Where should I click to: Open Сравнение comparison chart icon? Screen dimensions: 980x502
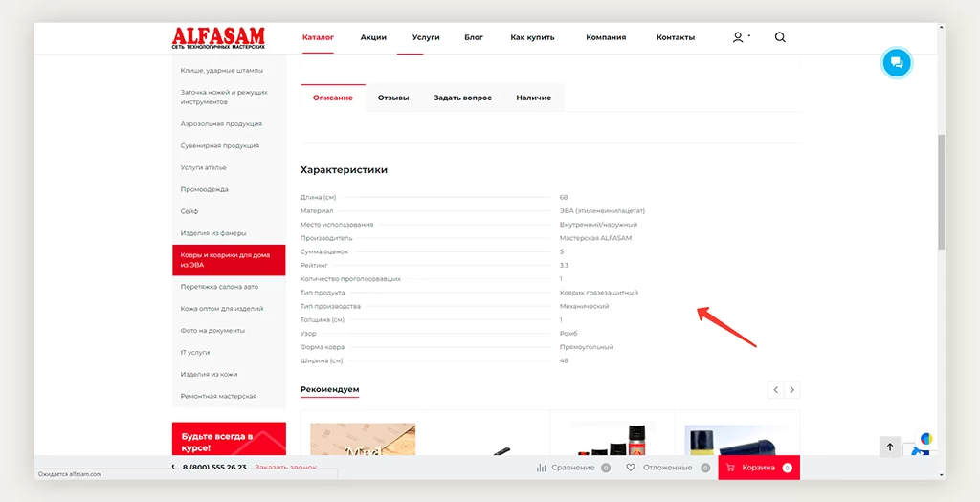click(542, 468)
